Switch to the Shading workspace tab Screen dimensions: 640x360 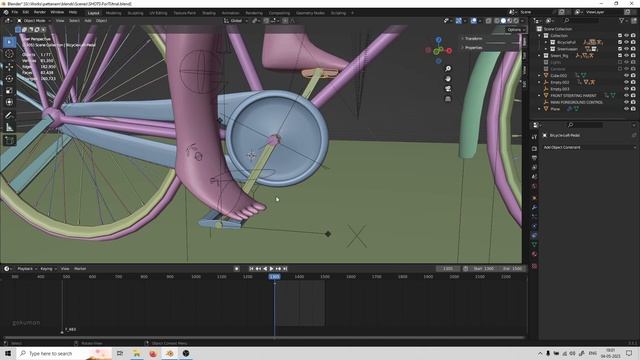[x=209, y=13]
